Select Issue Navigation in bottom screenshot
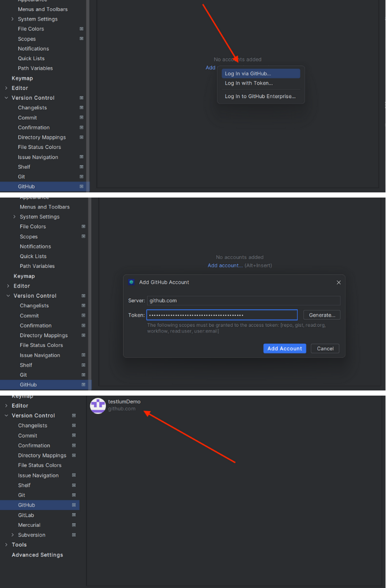 38,476
